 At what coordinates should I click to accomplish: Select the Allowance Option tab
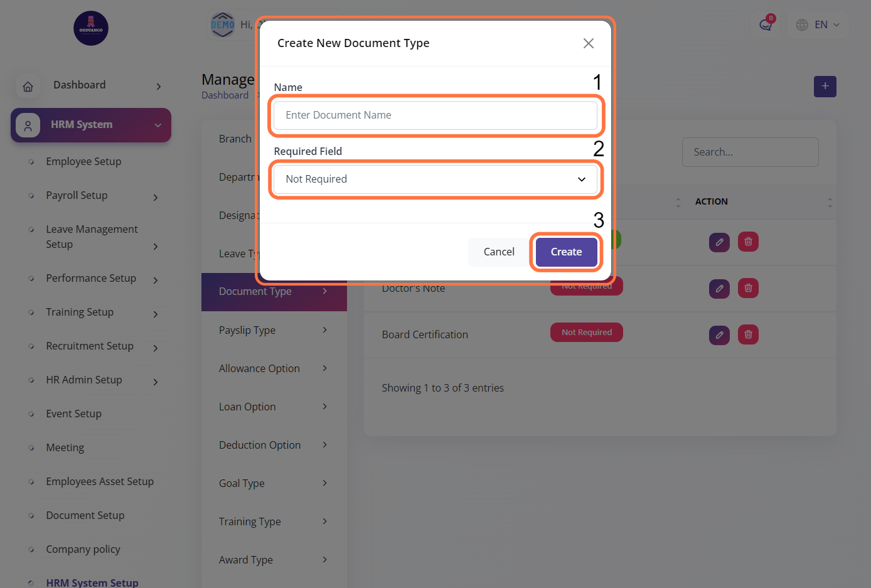coord(274,368)
